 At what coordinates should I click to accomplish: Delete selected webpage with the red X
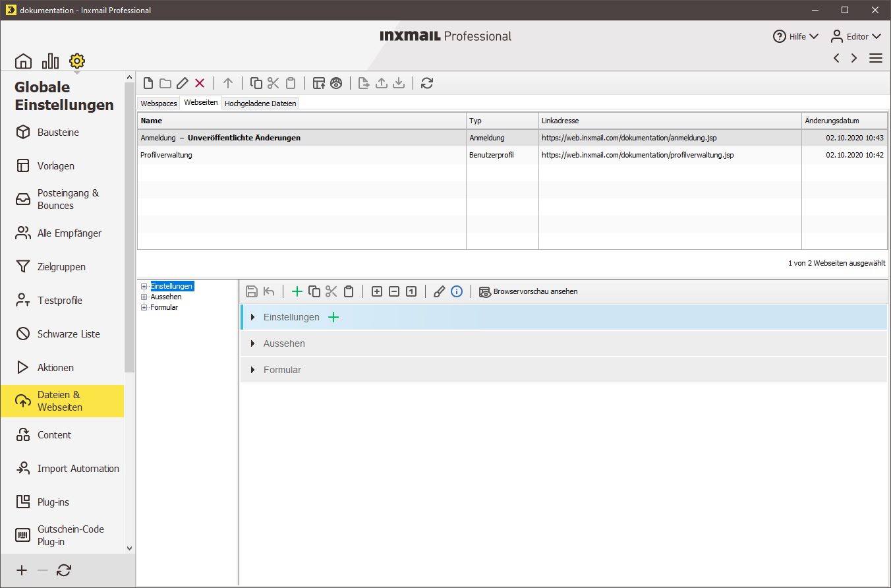(x=200, y=83)
